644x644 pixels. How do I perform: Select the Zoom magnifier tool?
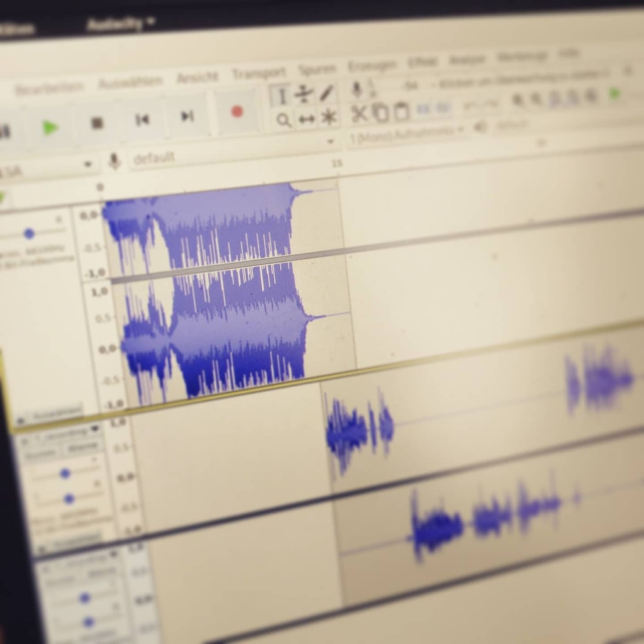click(284, 121)
